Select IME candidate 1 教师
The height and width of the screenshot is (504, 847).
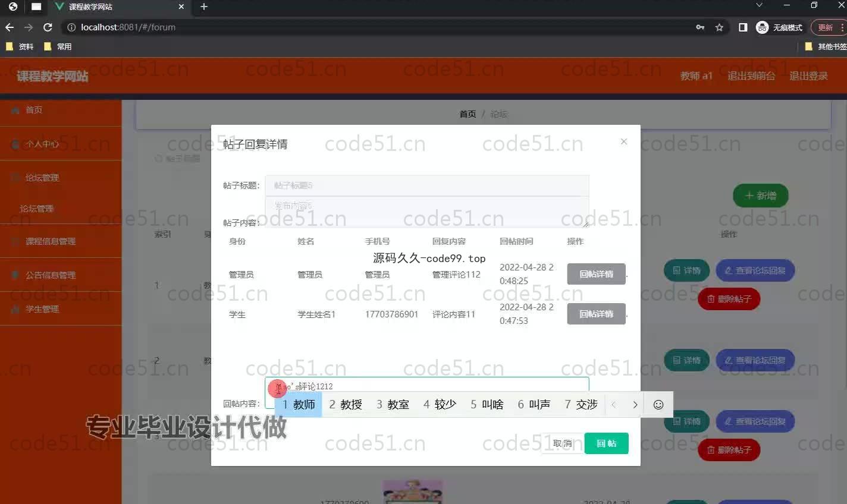299,405
